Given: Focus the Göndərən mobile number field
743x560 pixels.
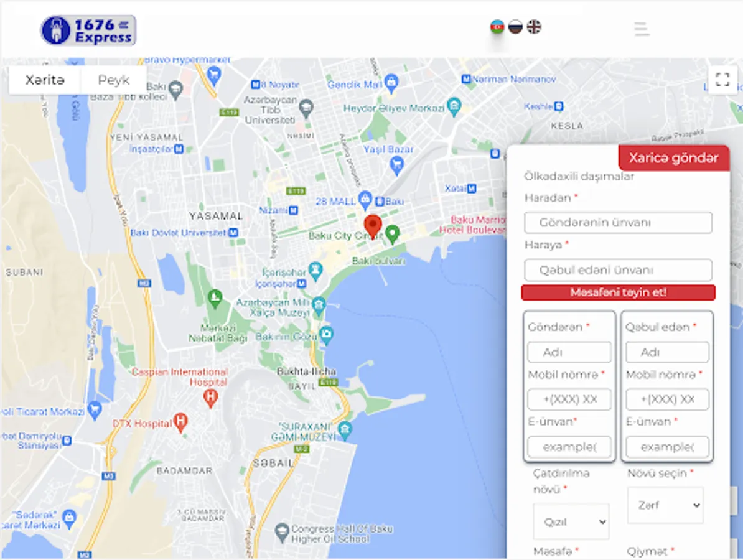Looking at the screenshot, I should [x=569, y=399].
